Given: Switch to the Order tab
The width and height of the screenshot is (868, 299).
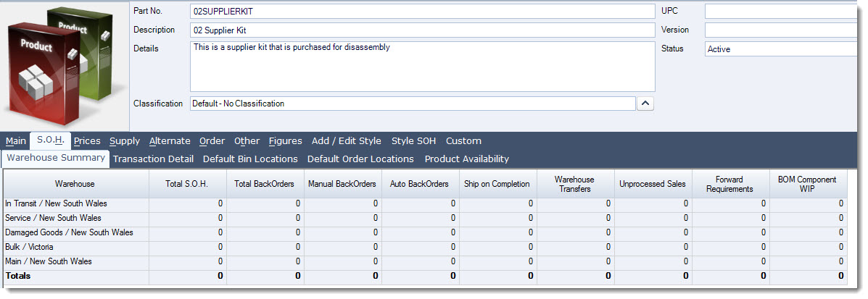Looking at the screenshot, I should [x=212, y=141].
